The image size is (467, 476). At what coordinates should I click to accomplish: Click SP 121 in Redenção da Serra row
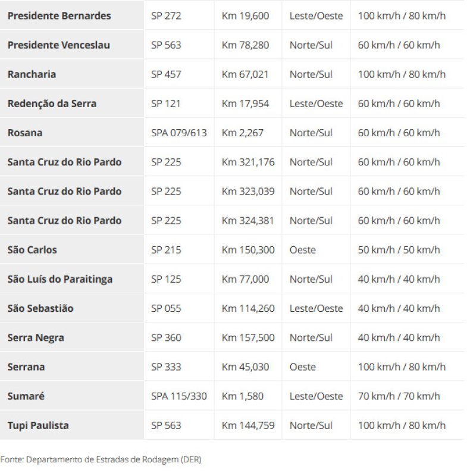(166, 104)
